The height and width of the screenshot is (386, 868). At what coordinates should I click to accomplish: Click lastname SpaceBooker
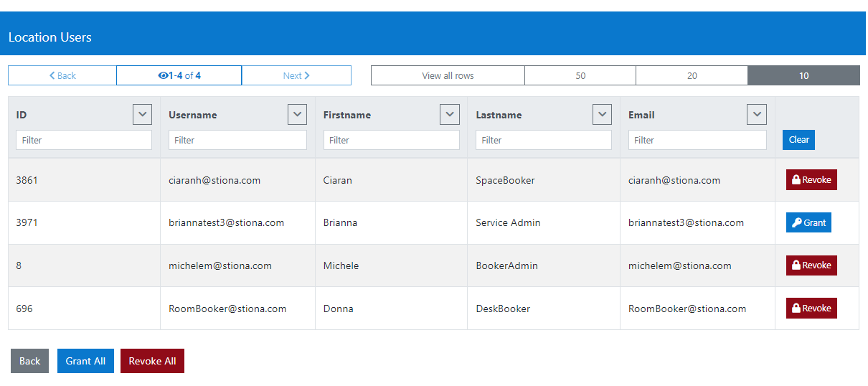point(505,180)
